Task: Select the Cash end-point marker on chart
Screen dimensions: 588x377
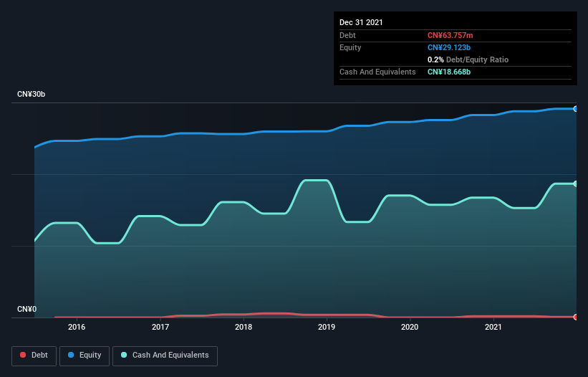Action: tap(576, 183)
